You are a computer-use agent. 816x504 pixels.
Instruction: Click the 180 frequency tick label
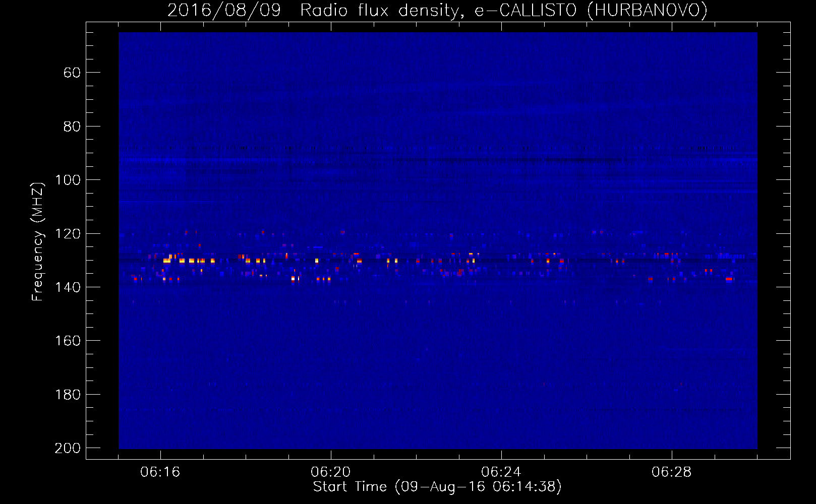(x=68, y=395)
